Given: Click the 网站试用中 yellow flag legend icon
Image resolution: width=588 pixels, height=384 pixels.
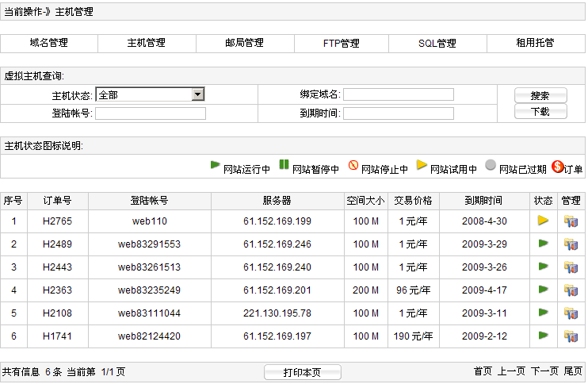Looking at the screenshot, I should tap(422, 164).
